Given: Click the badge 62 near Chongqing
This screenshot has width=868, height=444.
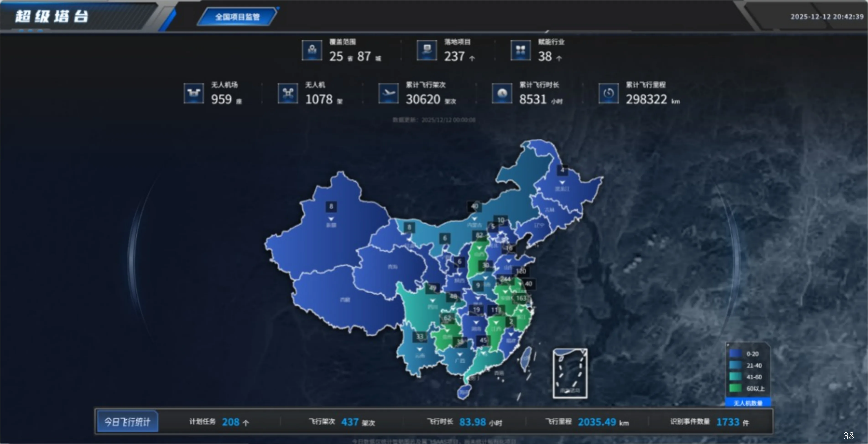Looking at the screenshot, I should [448, 318].
